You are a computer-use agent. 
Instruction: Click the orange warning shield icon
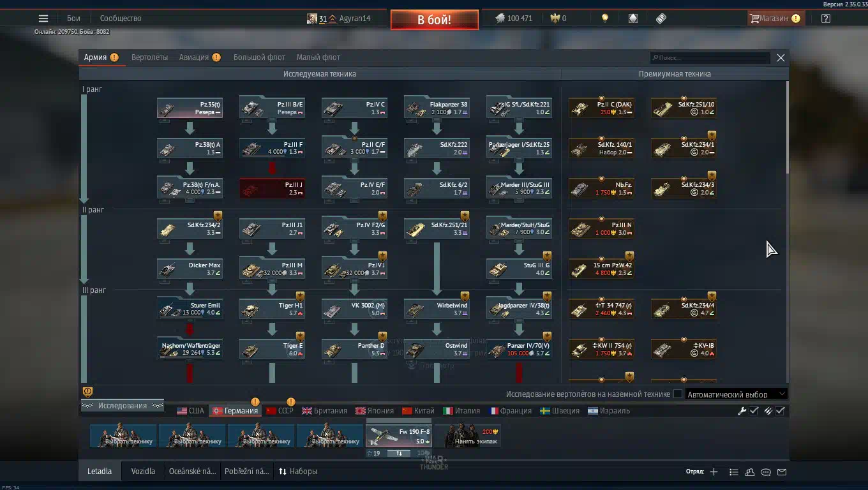(x=87, y=392)
